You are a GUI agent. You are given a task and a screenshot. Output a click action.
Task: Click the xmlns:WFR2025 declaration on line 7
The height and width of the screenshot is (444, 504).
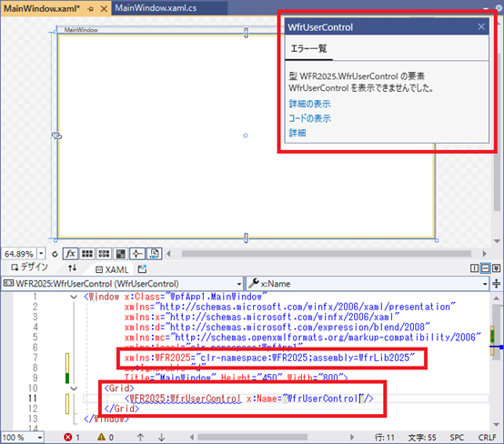click(269, 358)
